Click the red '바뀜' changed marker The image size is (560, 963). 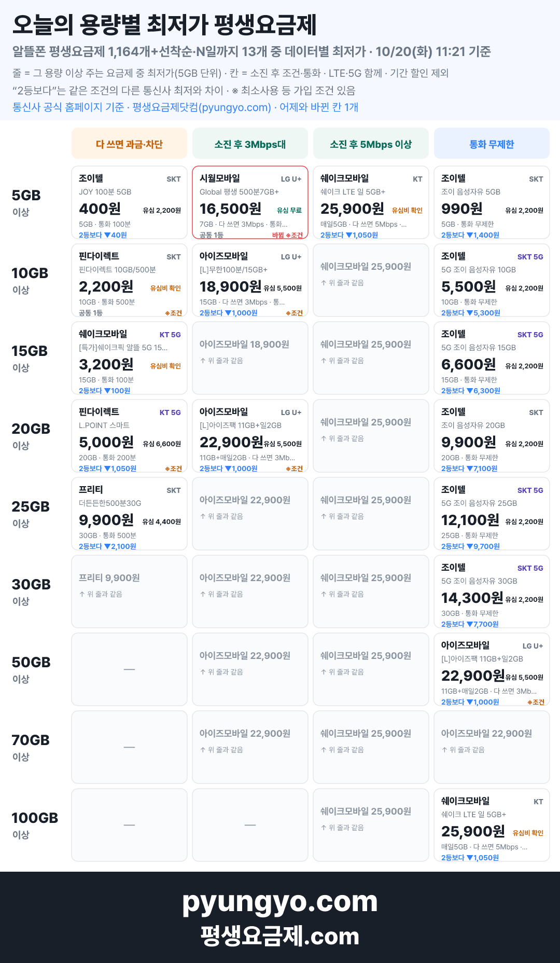click(x=278, y=235)
